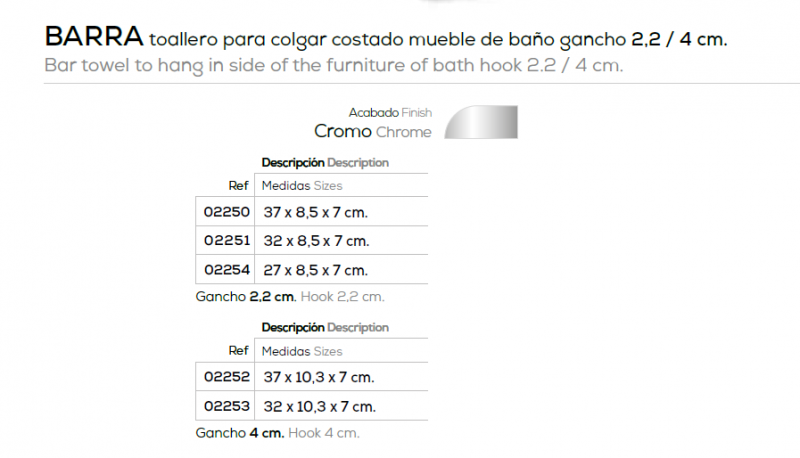Select reference 02250 in the table
This screenshot has width=800, height=458.
227,212
